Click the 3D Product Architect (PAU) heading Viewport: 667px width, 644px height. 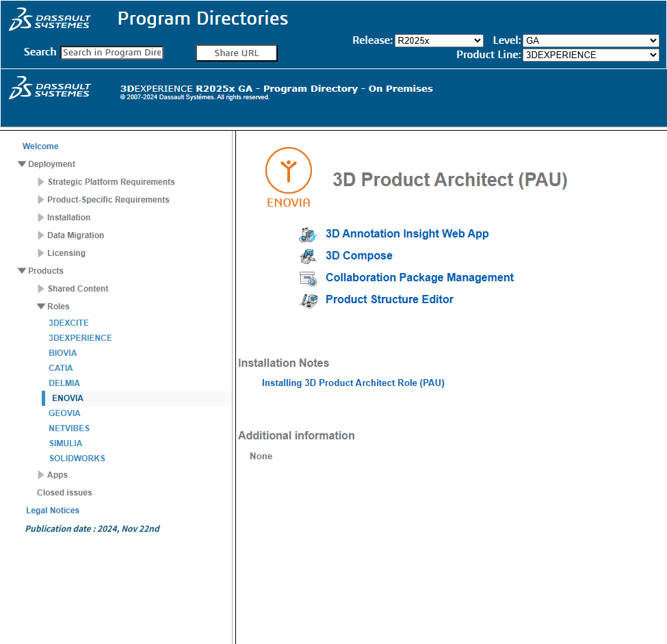click(x=450, y=179)
